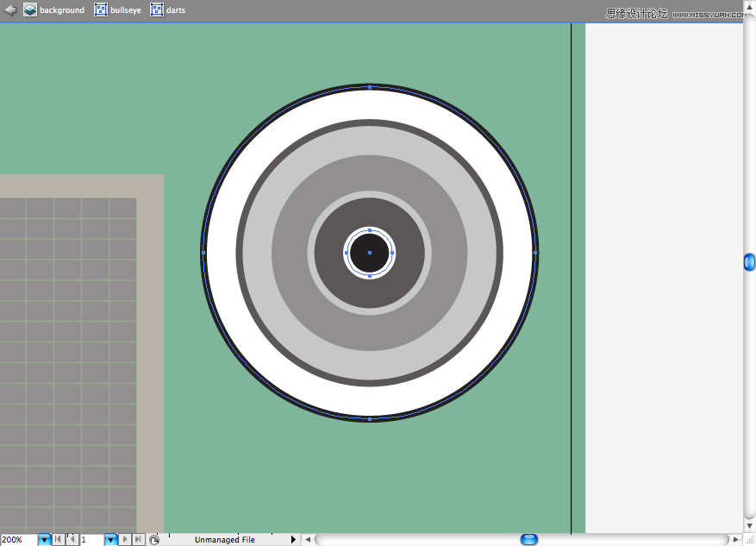Click the Unmanaged File status text
The width and height of the screenshot is (756, 546).
225,540
